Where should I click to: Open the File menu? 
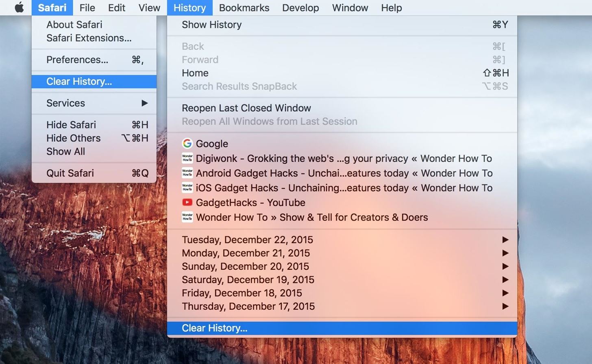(x=87, y=8)
